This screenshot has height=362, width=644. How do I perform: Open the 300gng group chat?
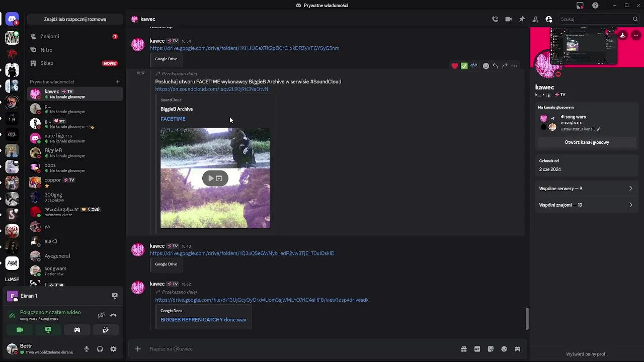pyautogui.click(x=75, y=197)
